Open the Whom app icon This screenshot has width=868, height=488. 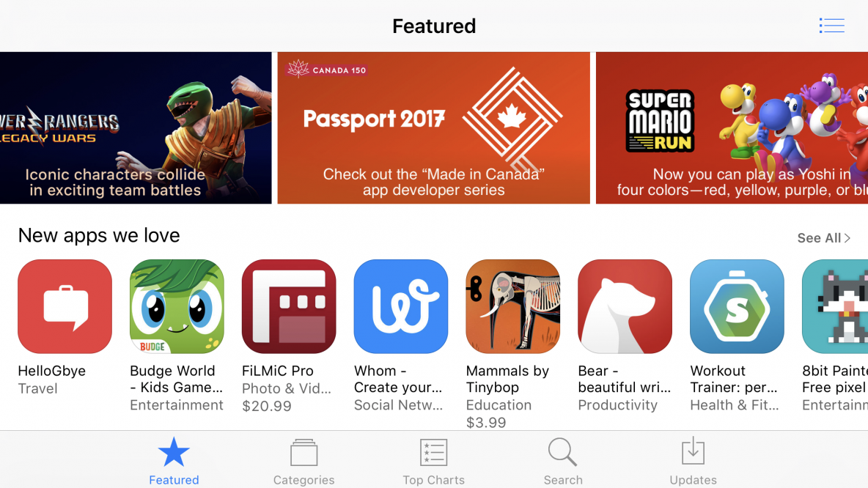401,306
